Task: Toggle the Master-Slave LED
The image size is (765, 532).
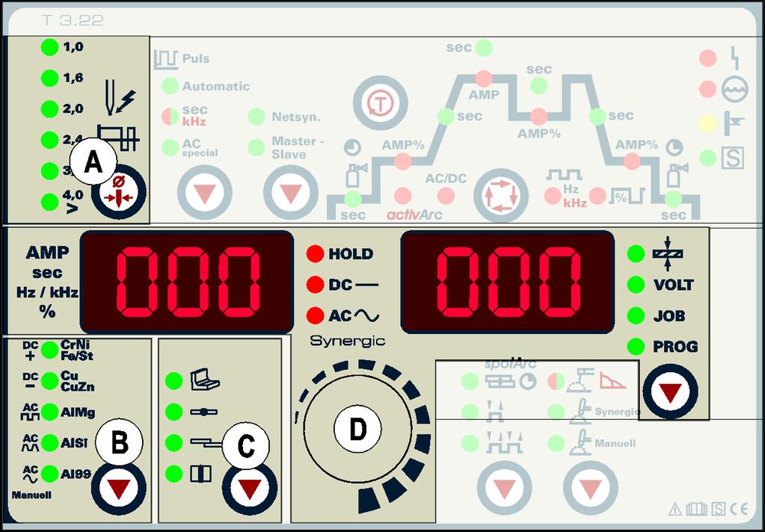Action: (x=256, y=147)
